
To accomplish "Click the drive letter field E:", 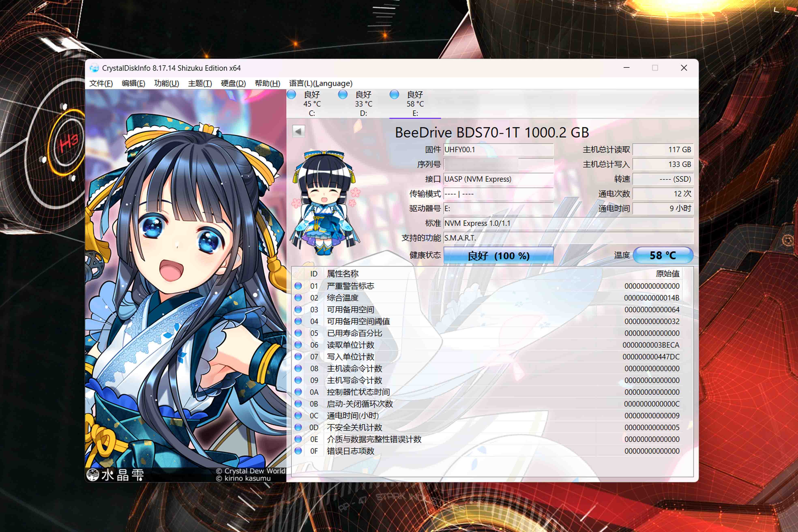I will pos(498,209).
